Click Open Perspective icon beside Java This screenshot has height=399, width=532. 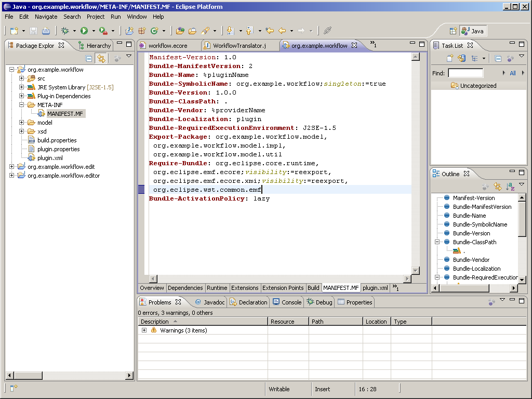point(453,31)
